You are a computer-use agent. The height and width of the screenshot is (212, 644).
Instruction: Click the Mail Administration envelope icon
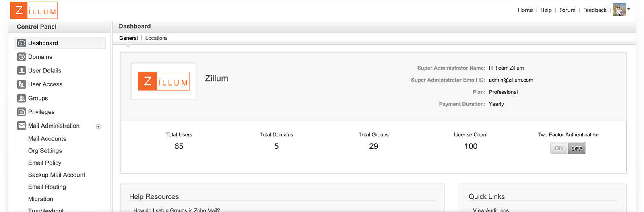22,126
